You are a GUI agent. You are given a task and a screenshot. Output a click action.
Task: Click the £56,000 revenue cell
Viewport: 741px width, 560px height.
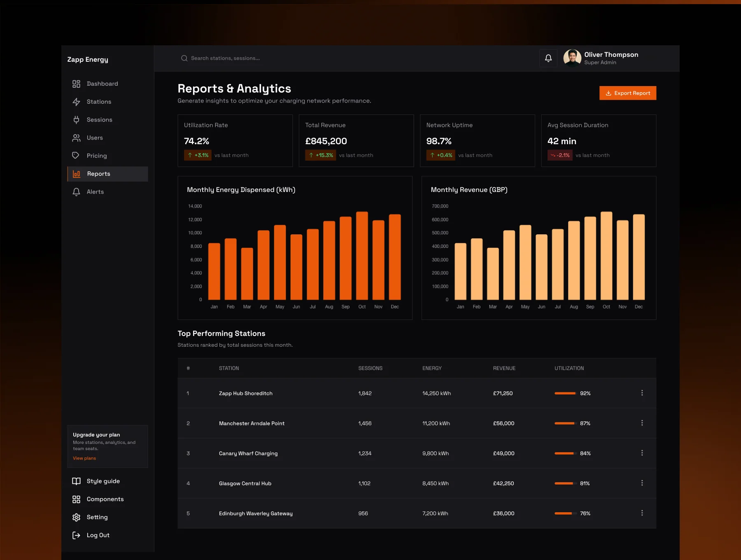(504, 424)
